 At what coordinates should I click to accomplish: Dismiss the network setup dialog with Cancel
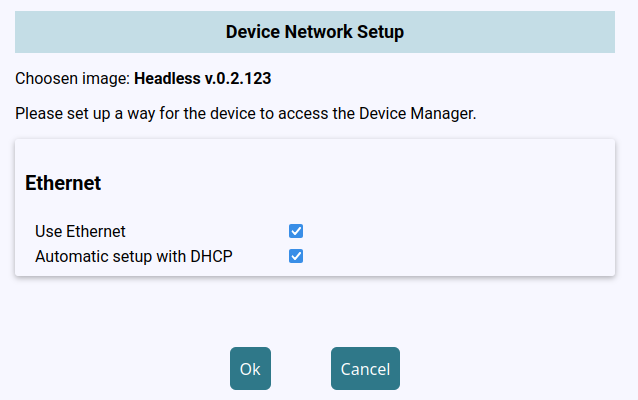pyautogui.click(x=365, y=369)
